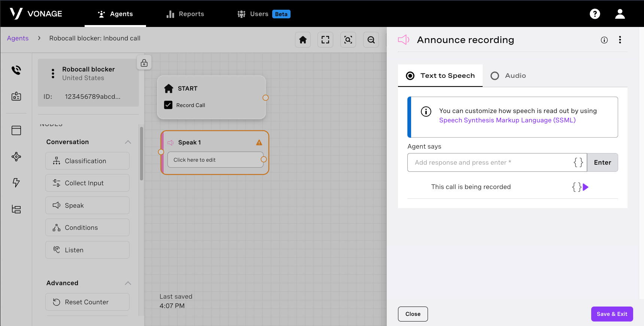Collapse the Conversation section

click(128, 142)
